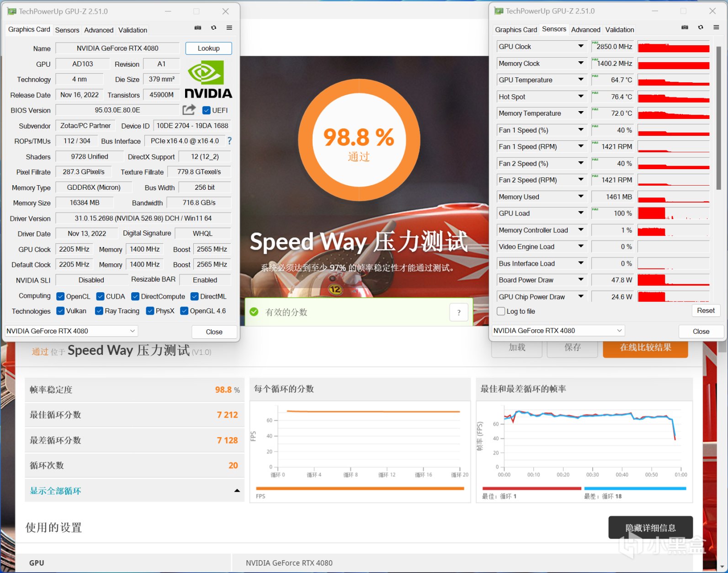Viewport: 728px width, 573px height.
Task: Open the GPU Clock sensor dropdown
Action: pos(581,46)
